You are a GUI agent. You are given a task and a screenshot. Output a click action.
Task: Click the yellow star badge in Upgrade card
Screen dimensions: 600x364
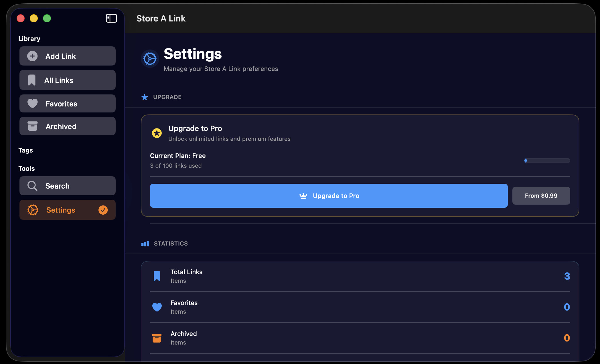point(157,133)
